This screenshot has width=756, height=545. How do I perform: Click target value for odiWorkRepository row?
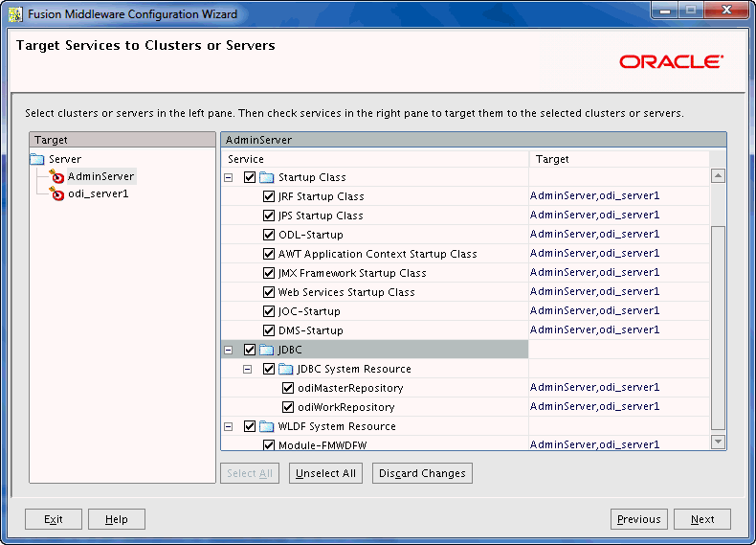click(594, 406)
